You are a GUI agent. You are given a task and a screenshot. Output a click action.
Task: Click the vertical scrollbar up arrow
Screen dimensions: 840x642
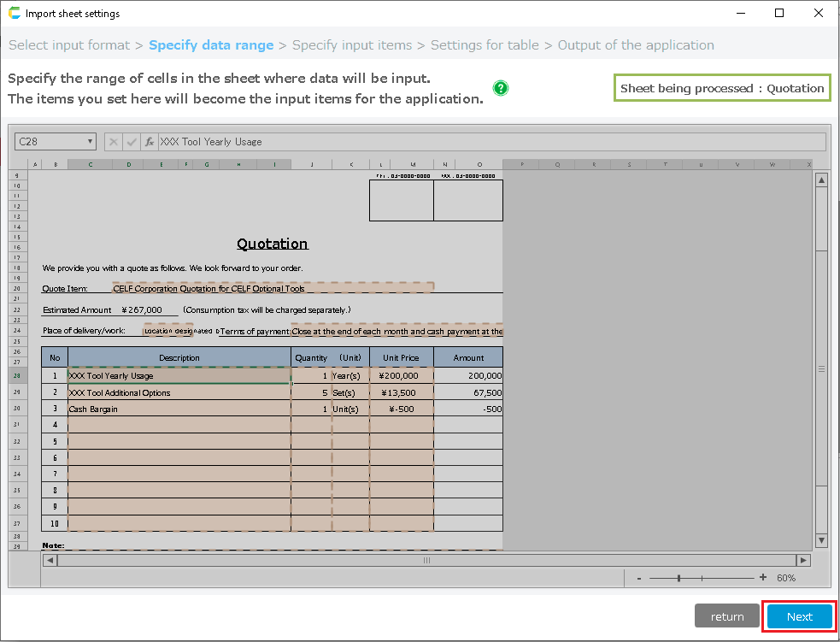click(821, 180)
